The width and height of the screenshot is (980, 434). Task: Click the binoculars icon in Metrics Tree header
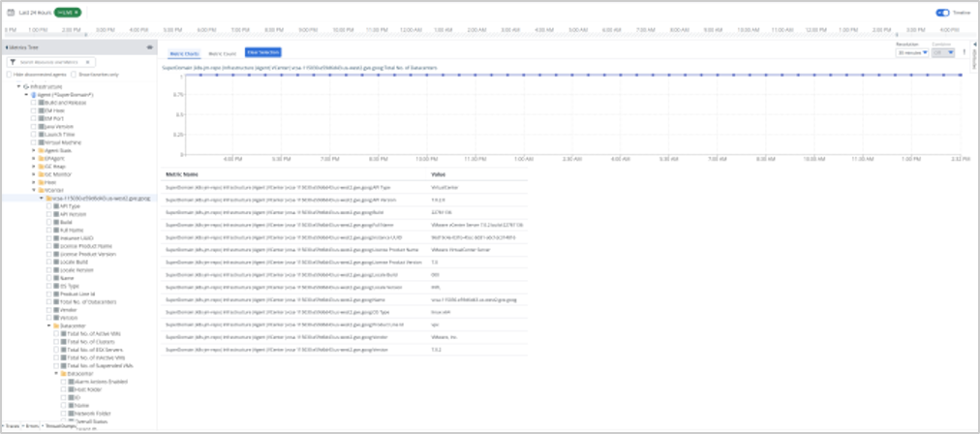click(x=149, y=46)
